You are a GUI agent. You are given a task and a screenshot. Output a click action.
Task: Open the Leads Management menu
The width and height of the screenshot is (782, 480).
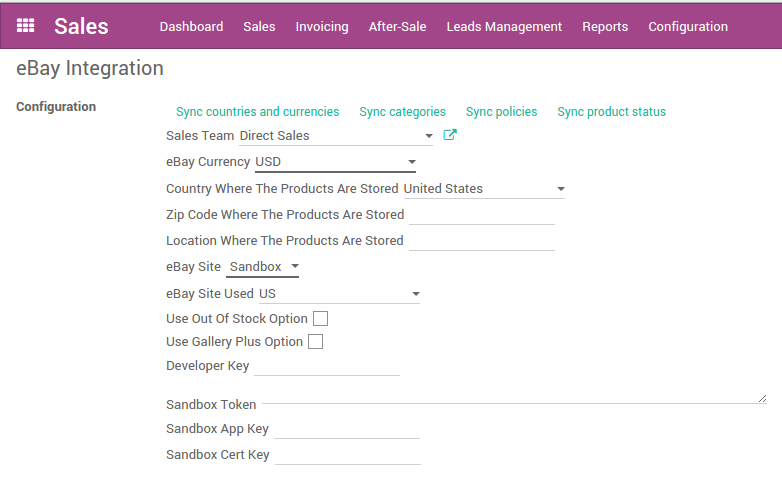click(504, 27)
